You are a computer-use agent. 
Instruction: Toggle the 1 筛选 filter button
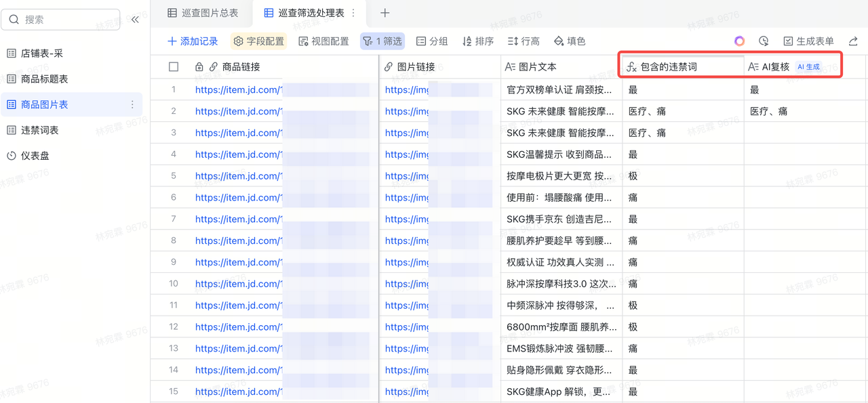382,41
